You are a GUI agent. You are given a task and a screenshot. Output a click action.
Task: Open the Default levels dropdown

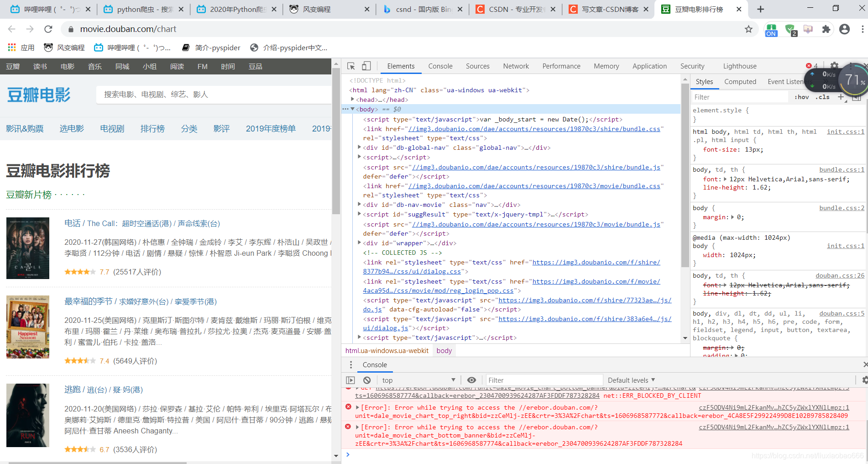631,380
